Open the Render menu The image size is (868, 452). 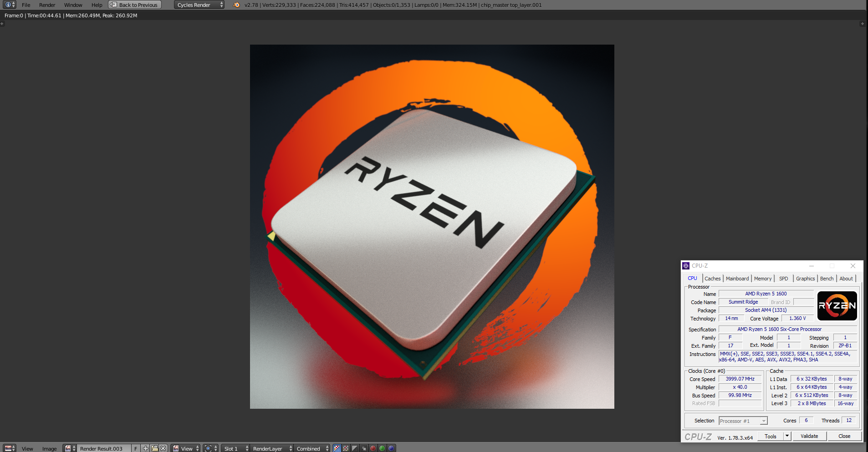47,5
